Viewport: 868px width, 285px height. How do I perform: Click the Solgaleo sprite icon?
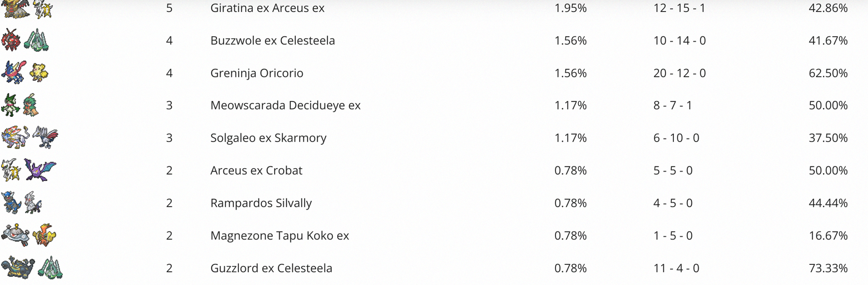tap(15, 137)
